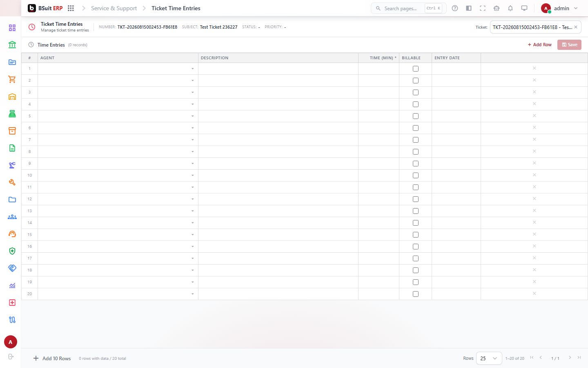Check Billable checkbox in row 12
Viewport: 588px width, 368px height.
[416, 199]
